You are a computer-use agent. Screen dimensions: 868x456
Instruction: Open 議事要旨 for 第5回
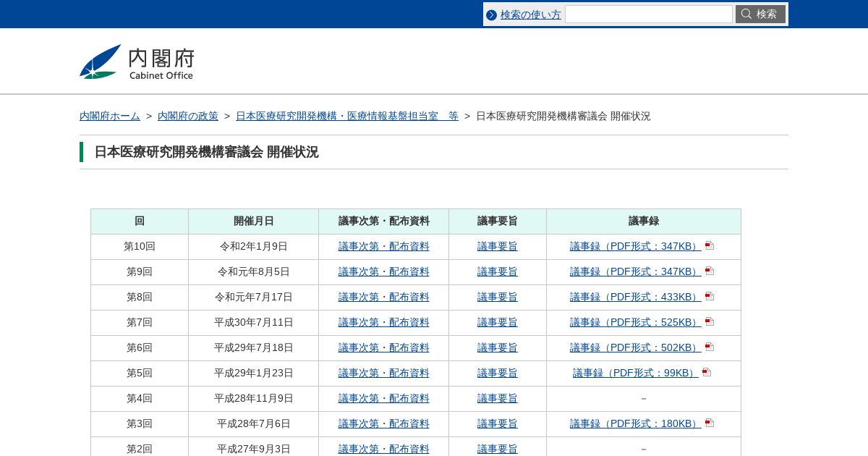click(x=498, y=373)
